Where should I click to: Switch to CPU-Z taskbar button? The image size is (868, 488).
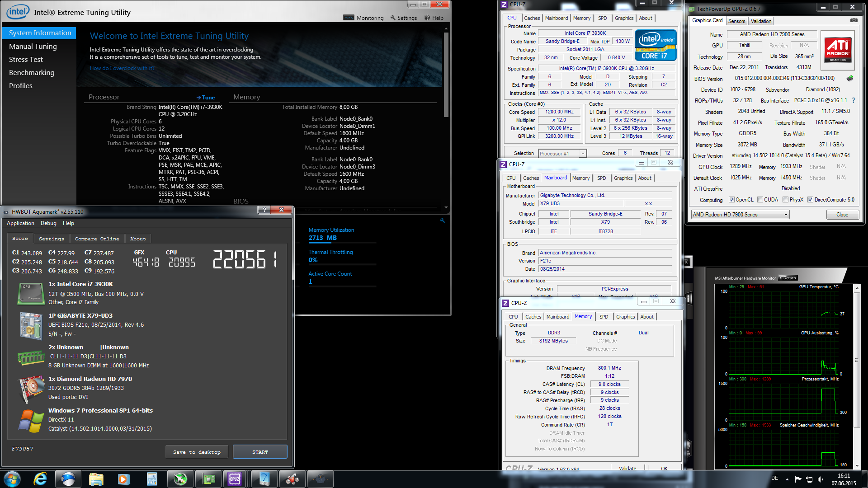click(x=235, y=479)
